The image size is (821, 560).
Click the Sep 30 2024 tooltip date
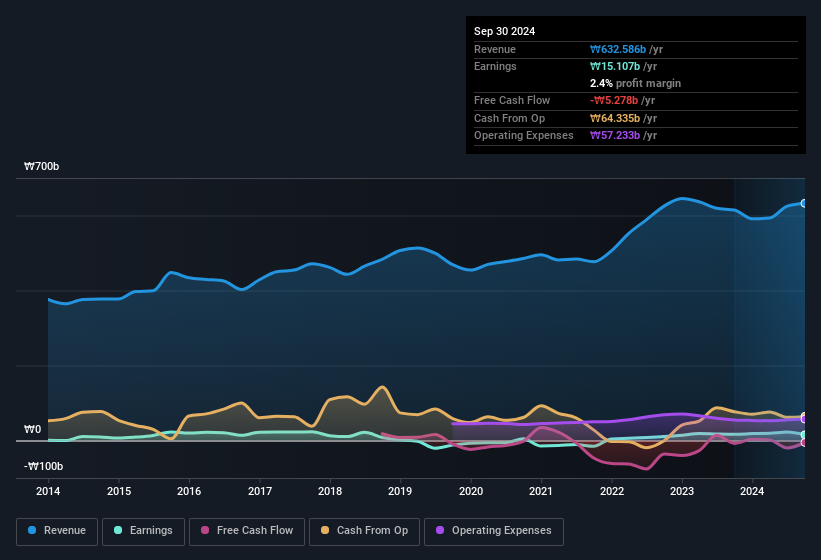pyautogui.click(x=504, y=31)
